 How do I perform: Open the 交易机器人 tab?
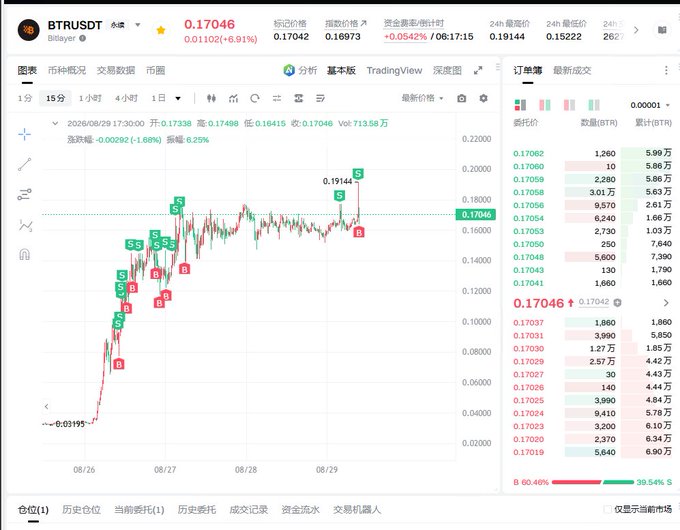357,510
